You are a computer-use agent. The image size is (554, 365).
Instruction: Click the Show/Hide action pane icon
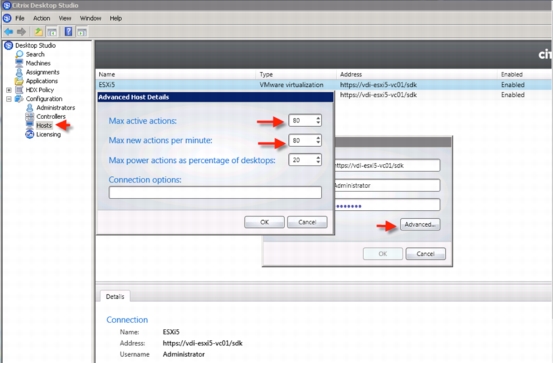pos(82,32)
